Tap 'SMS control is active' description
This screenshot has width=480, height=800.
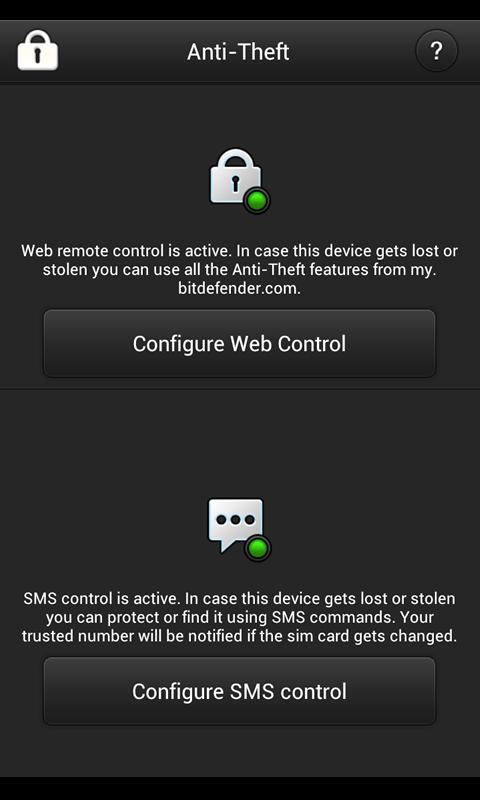click(x=239, y=617)
